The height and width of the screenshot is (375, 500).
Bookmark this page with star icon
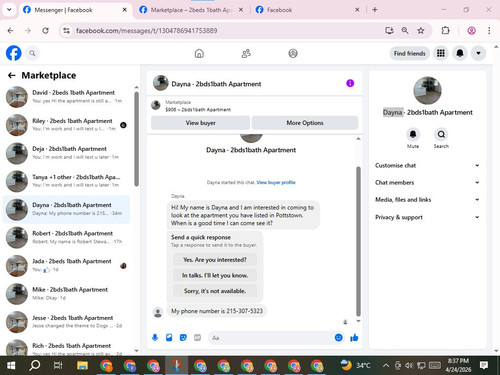(x=421, y=31)
